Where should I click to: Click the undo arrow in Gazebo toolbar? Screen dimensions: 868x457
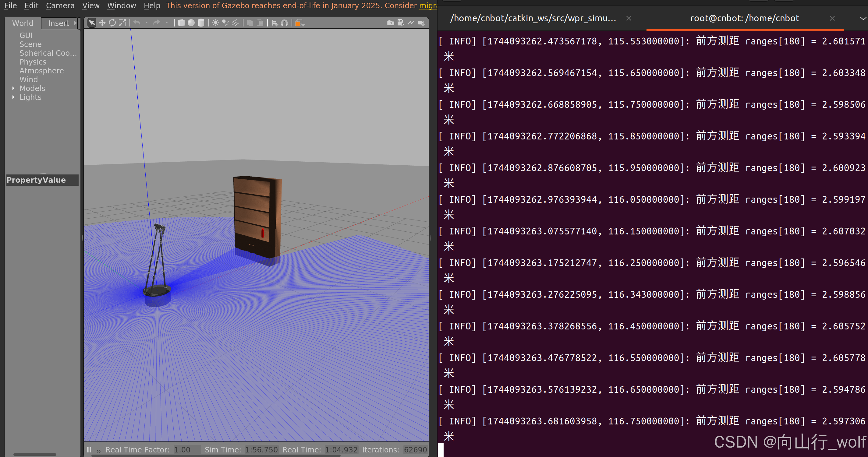click(x=137, y=23)
